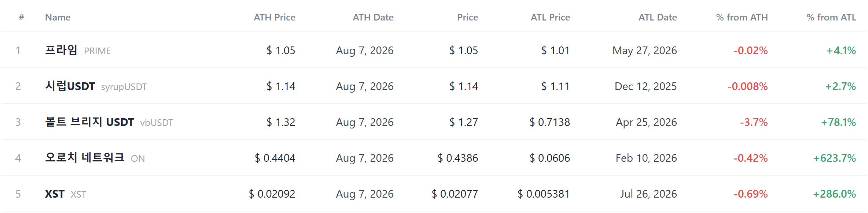Image resolution: width=868 pixels, height=213 pixels.
Task: Sort by ATL Date column header
Action: point(658,17)
